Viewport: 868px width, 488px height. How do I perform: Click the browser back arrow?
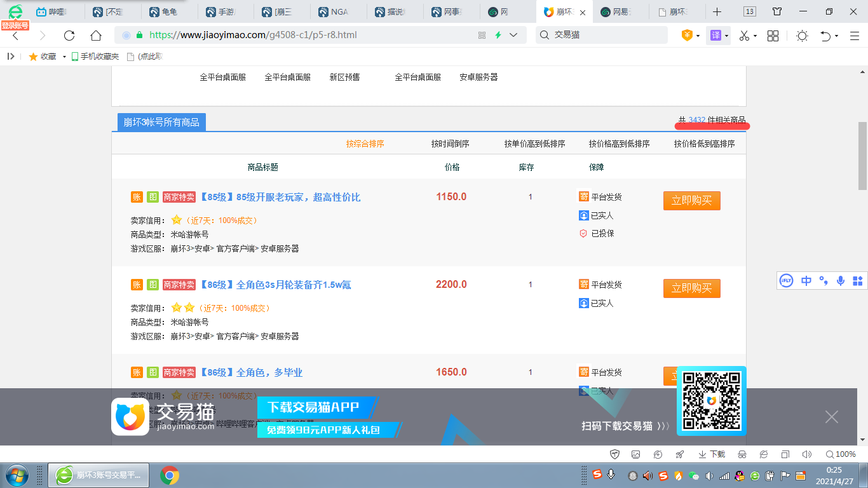[16, 36]
